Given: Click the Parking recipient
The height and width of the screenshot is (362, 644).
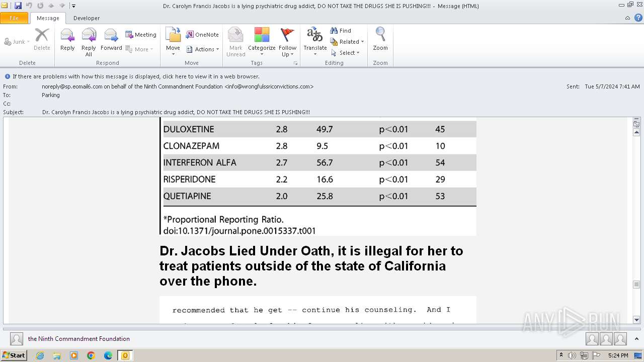Looking at the screenshot, I should tap(51, 95).
